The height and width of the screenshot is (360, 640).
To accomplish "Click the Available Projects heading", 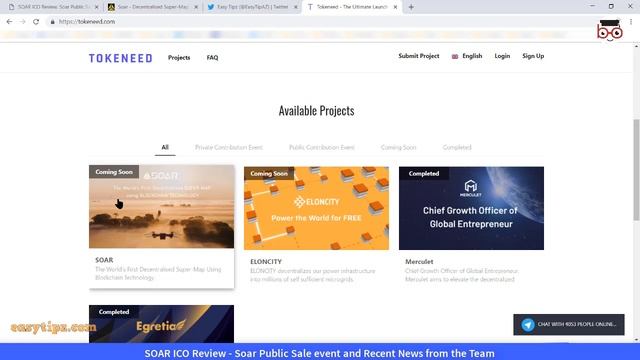I will coord(316,111).
